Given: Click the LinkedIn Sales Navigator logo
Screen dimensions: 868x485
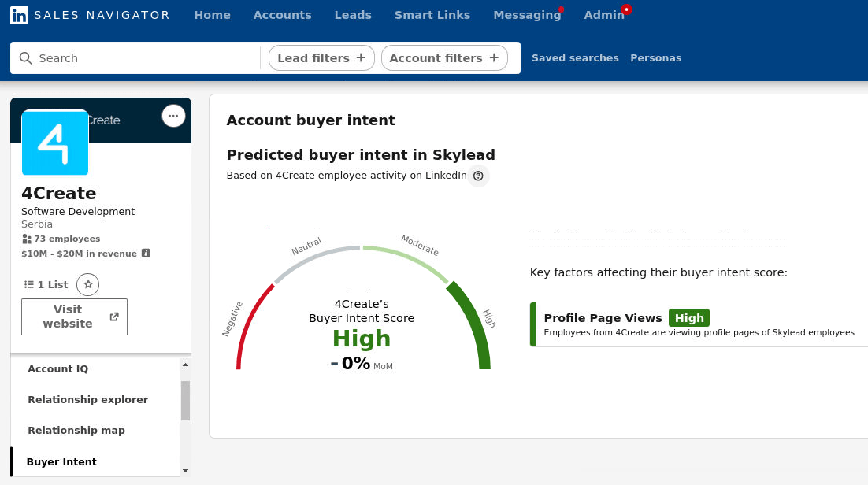Looking at the screenshot, I should [90, 15].
